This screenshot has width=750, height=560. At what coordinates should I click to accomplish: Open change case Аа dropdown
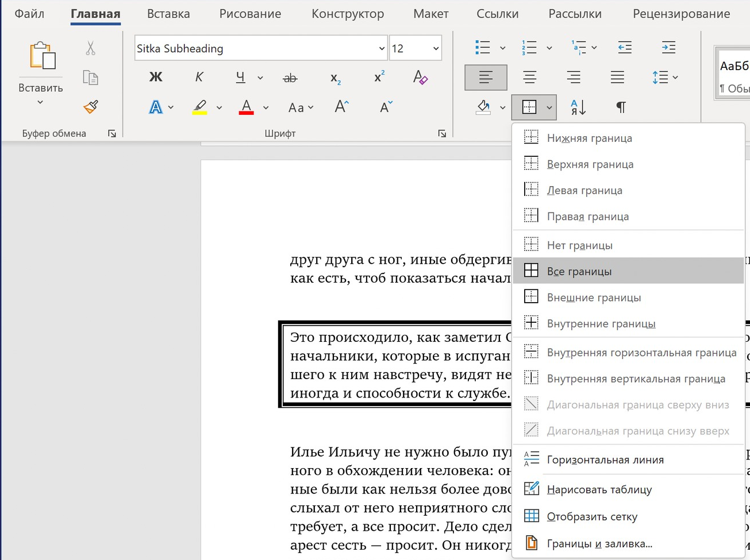(301, 107)
